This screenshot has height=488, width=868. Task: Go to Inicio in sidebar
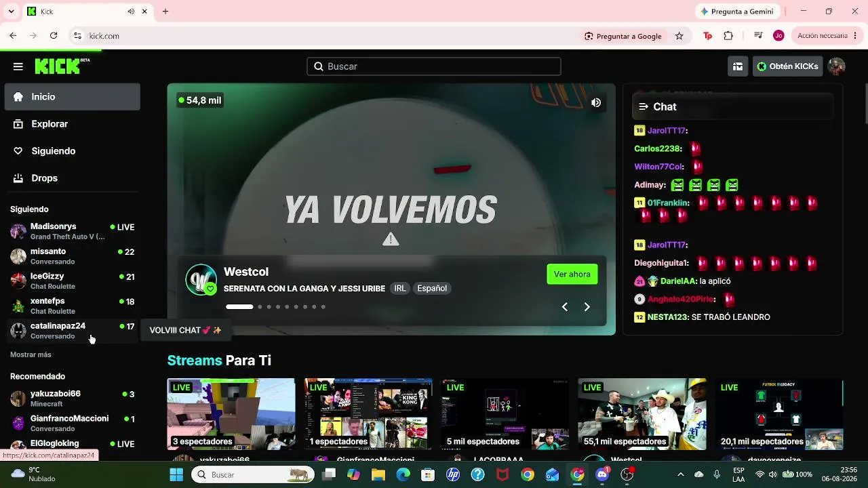(73, 97)
